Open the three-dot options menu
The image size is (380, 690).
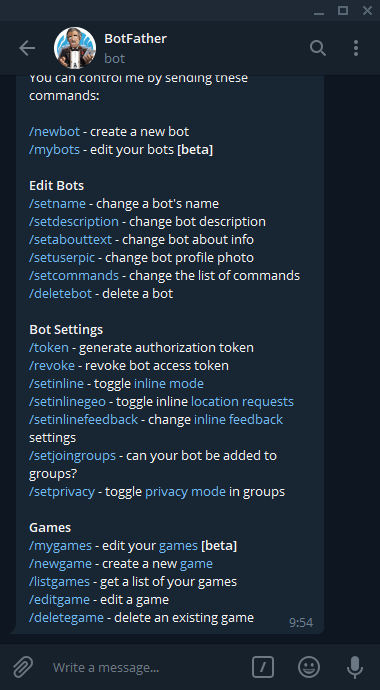[356, 48]
